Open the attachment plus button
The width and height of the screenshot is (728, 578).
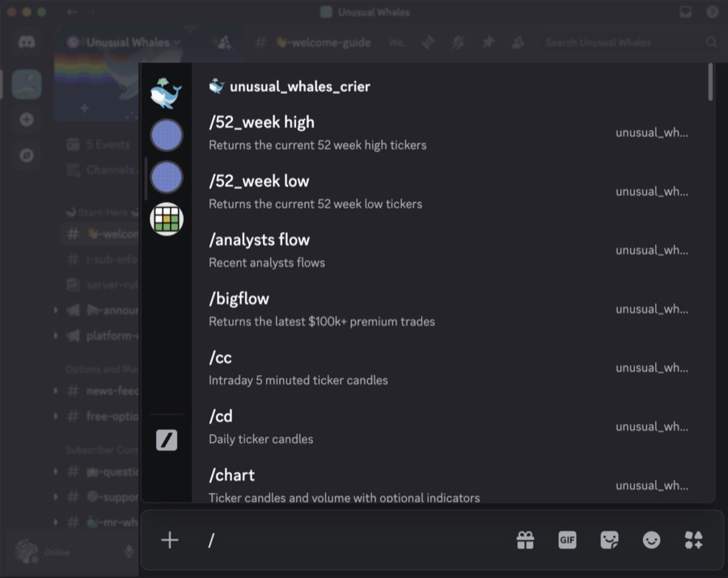tap(170, 540)
